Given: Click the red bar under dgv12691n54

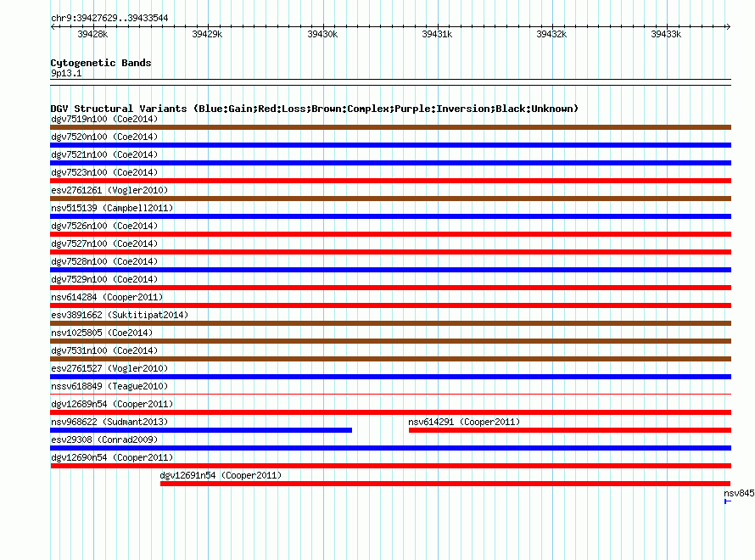Looking at the screenshot, I should 445,484.
